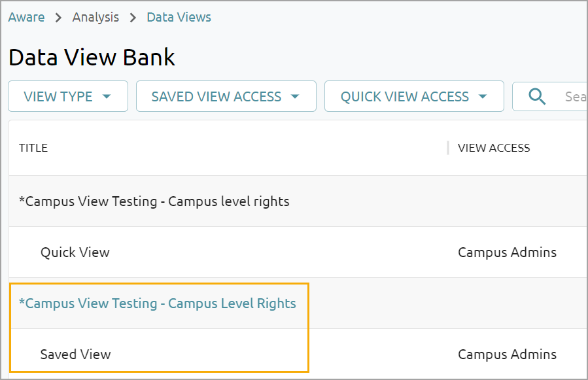The image size is (588, 380).
Task: Click the column resize divider before VIEW ACCESS
Action: pyautogui.click(x=448, y=148)
